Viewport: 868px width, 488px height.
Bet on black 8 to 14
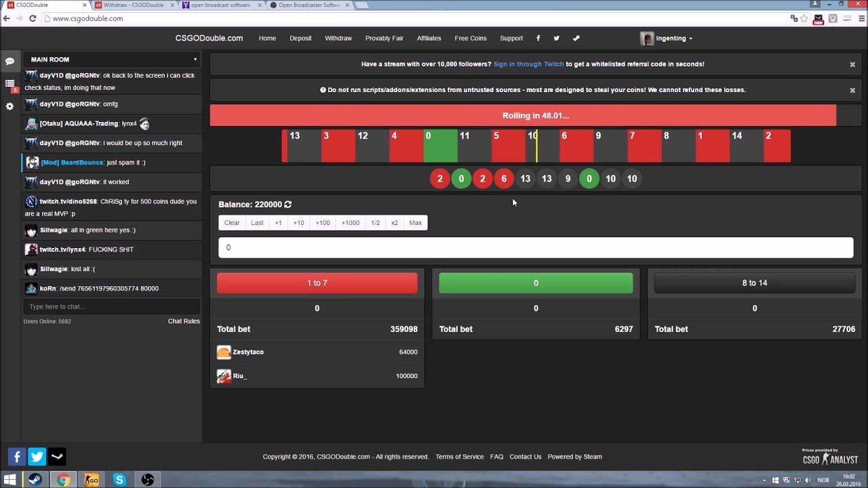(x=755, y=283)
